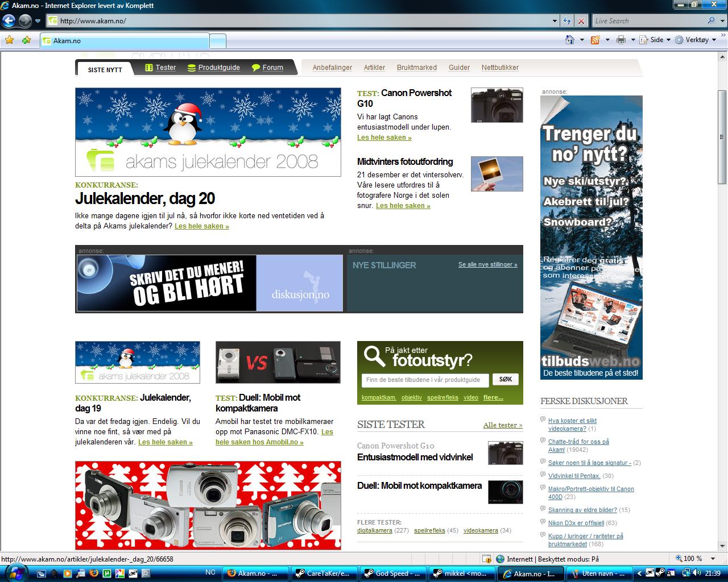Open Canon Powershot G10 camera thumbnail
The height and width of the screenshot is (582, 728).
click(497, 105)
